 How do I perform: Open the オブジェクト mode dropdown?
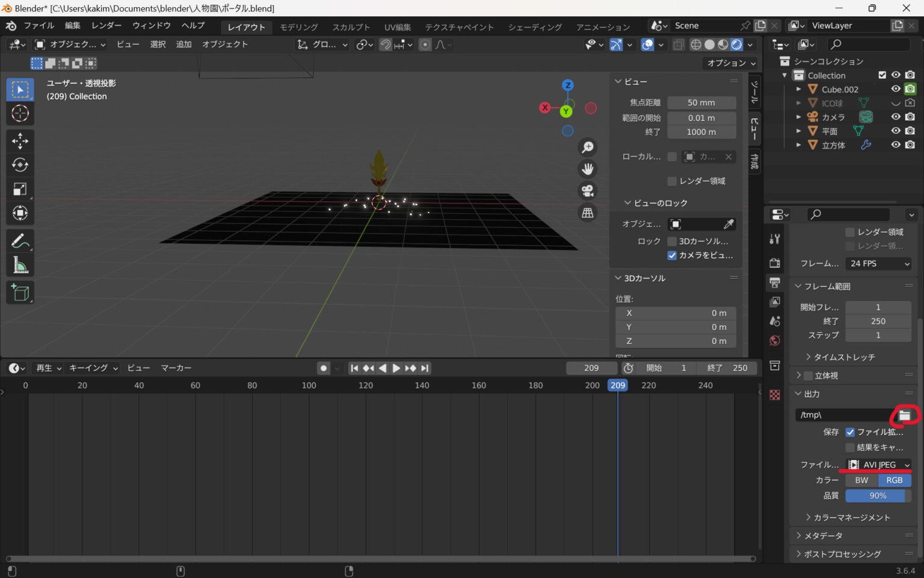click(70, 45)
